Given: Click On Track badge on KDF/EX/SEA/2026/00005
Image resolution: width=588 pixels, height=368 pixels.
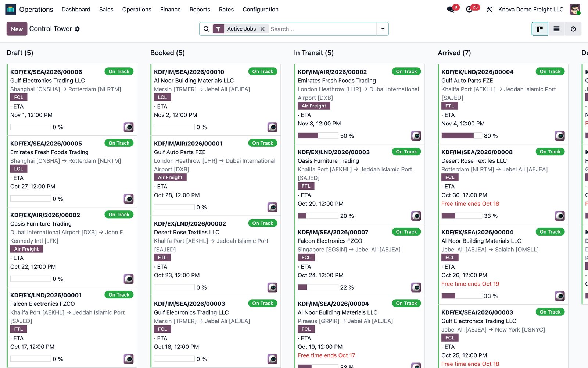Looking at the screenshot, I should pyautogui.click(x=119, y=143).
